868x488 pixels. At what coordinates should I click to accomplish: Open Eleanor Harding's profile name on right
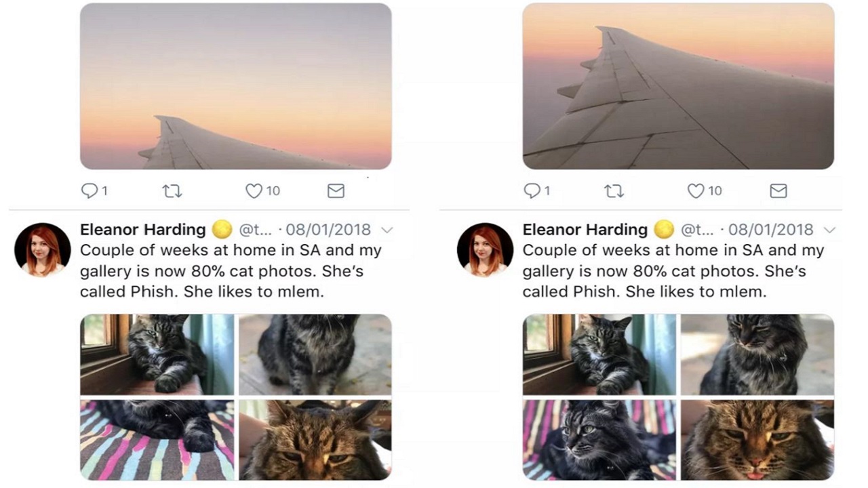point(585,230)
